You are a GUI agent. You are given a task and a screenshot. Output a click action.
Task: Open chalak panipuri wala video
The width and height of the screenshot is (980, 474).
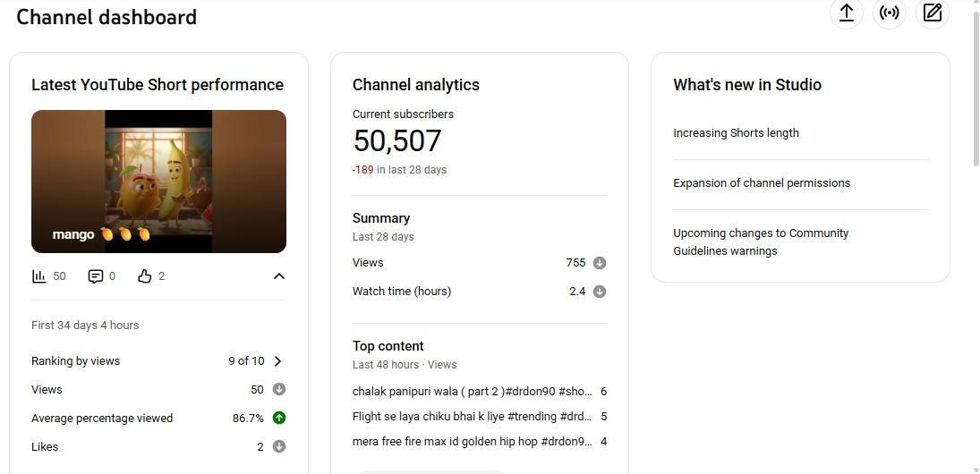[472, 392]
